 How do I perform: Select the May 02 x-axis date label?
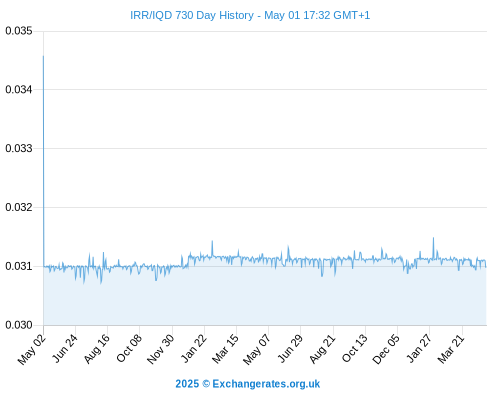click(31, 350)
